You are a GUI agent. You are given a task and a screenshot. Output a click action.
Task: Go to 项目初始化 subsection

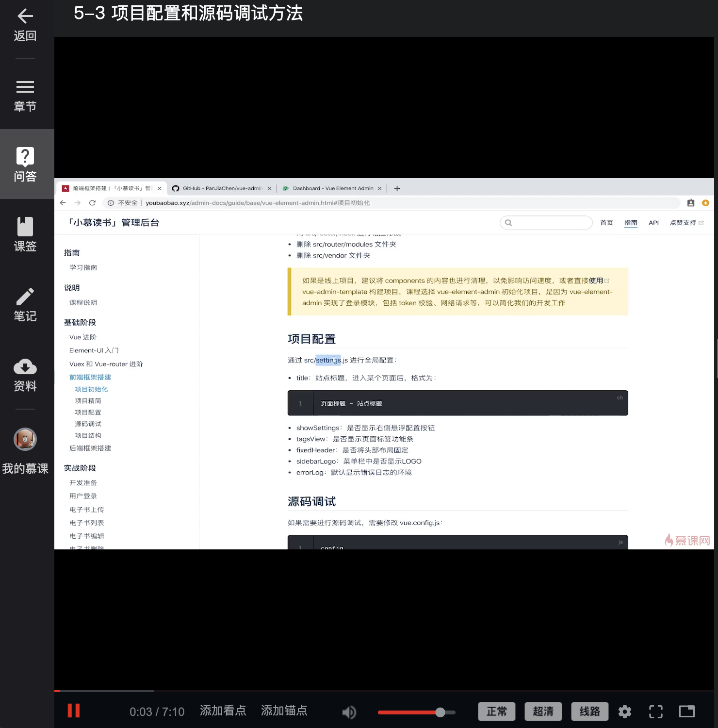[91, 389]
